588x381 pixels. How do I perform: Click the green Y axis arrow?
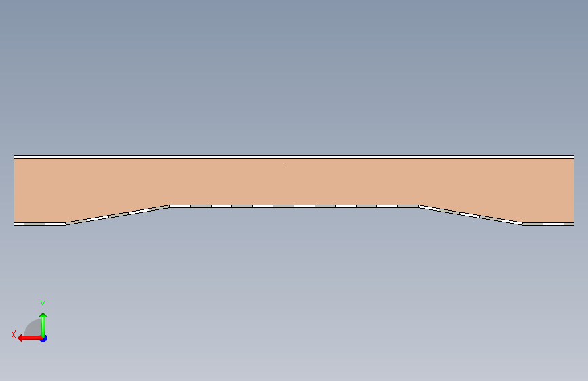tap(43, 324)
